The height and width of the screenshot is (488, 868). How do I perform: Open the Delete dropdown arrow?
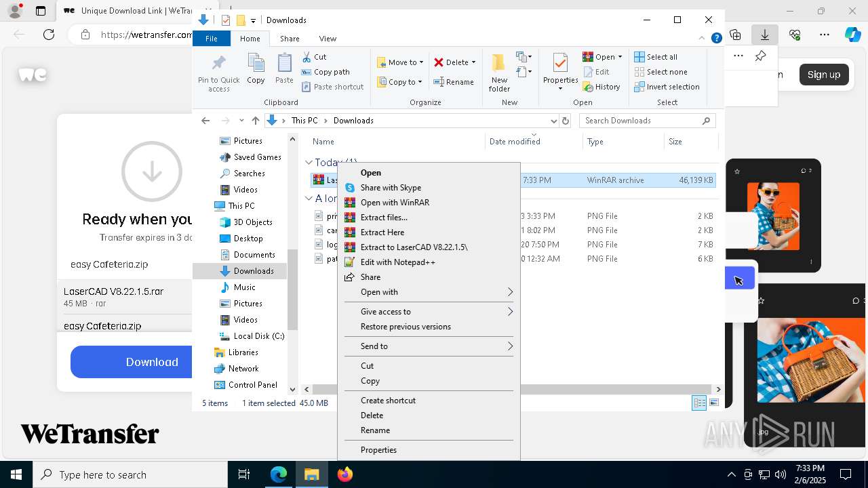pos(473,62)
